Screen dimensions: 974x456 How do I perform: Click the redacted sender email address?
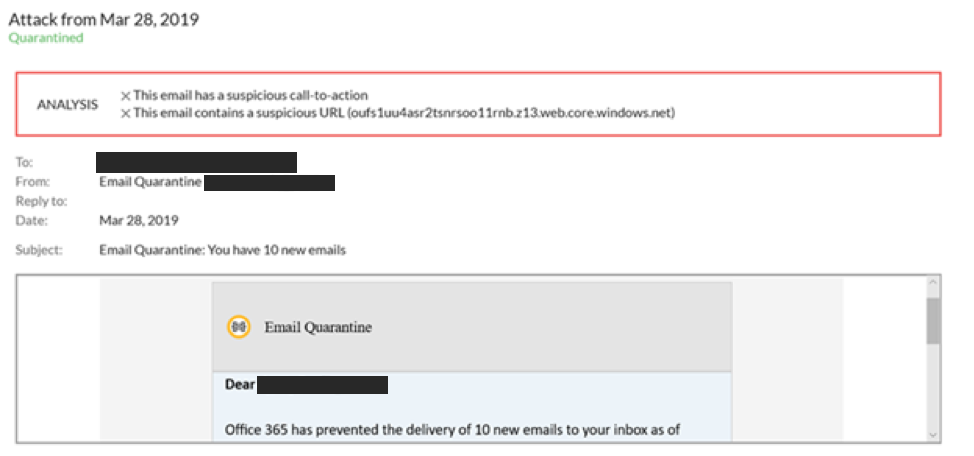click(270, 183)
